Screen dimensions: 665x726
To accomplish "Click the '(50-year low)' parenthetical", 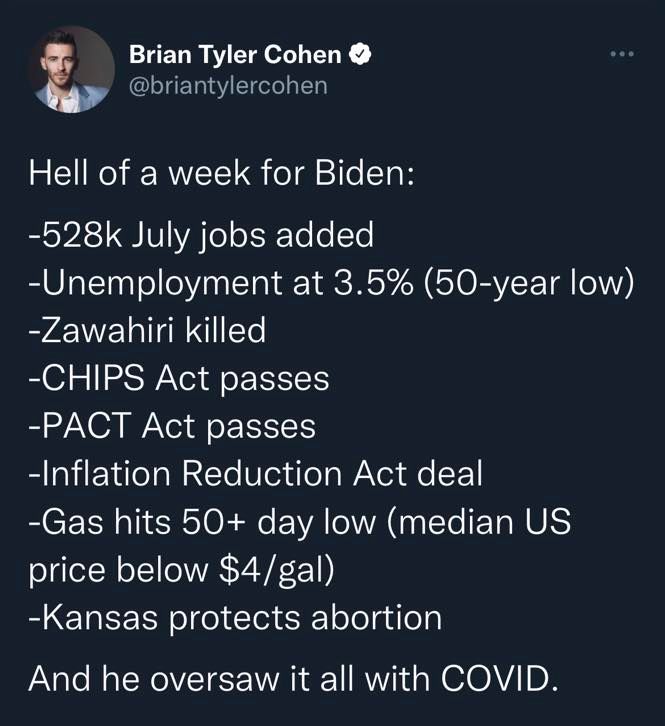I will pyautogui.click(x=528, y=283).
